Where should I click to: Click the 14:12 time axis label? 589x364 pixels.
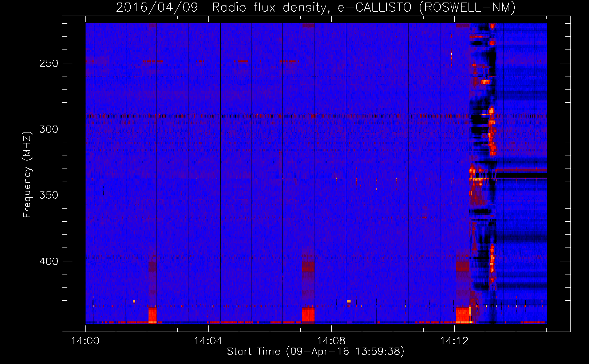(454, 341)
